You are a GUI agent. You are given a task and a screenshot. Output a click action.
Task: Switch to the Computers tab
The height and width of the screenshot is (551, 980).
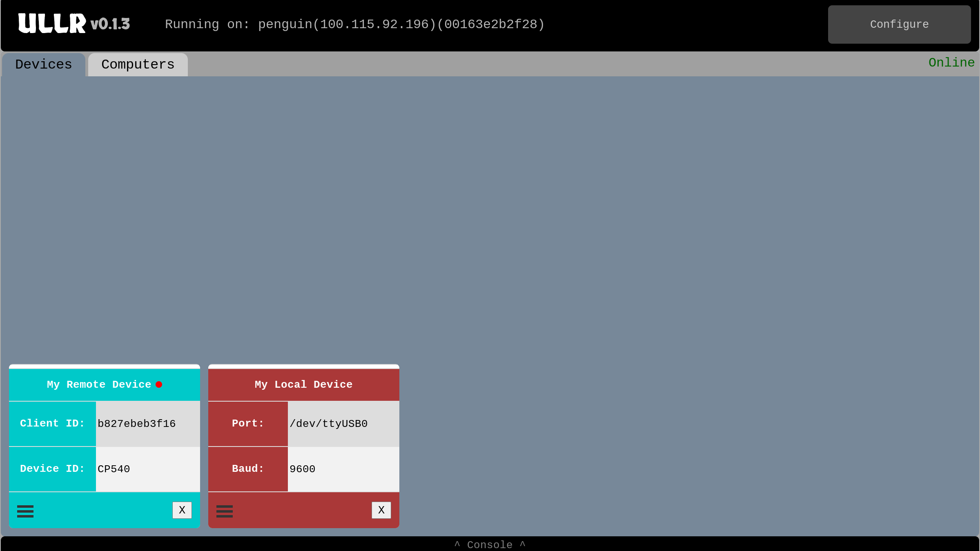pos(138,64)
